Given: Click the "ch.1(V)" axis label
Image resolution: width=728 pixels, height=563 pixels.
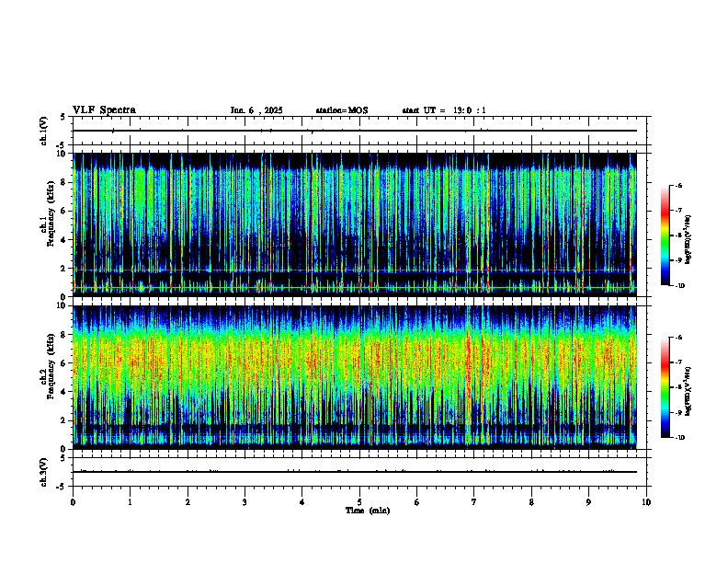Looking at the screenshot, I should 43,131.
